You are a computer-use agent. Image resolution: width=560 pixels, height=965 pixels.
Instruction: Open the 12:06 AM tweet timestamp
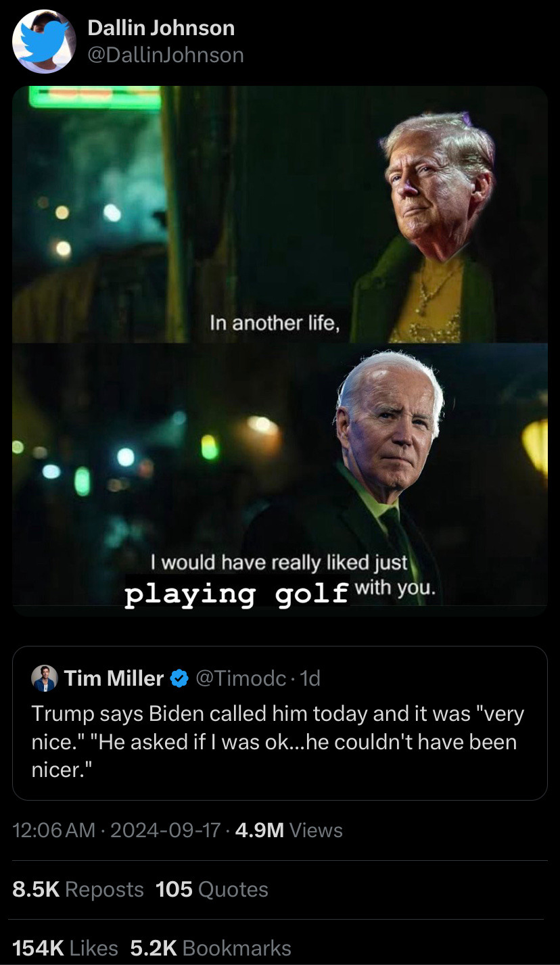pyautogui.click(x=54, y=830)
